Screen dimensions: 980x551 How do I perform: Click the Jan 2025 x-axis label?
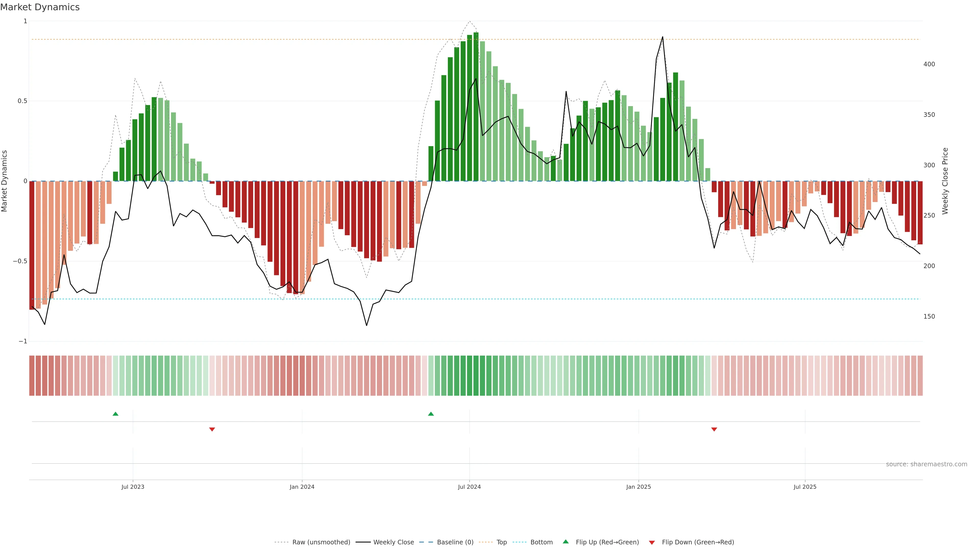click(638, 487)
